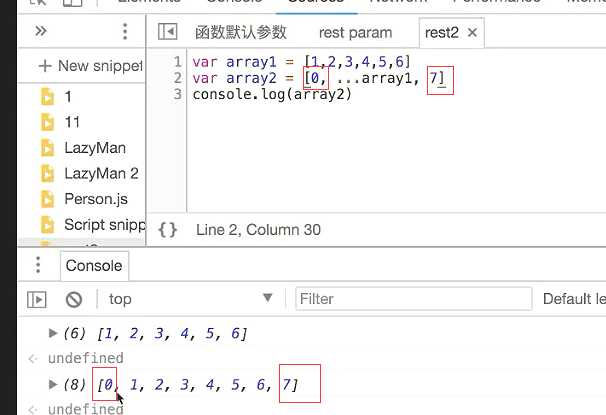Pretty-print code with the braces icon

pos(168,230)
